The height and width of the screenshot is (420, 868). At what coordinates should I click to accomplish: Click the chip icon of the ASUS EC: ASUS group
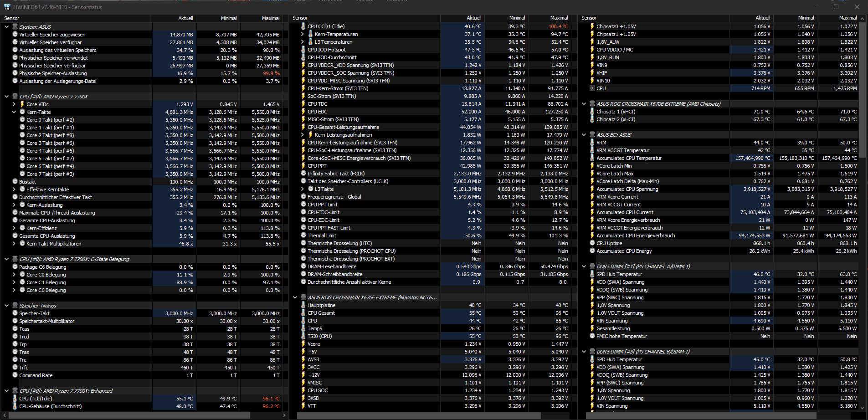click(x=592, y=135)
